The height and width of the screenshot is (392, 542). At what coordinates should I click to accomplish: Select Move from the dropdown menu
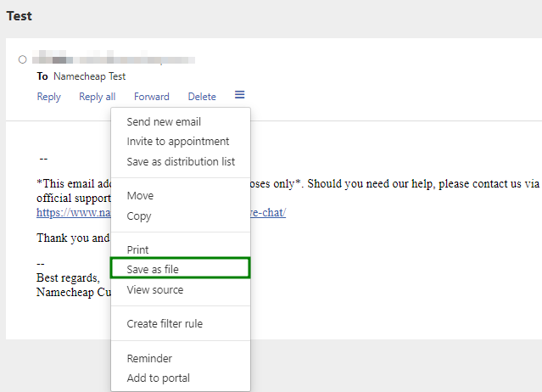pos(140,196)
